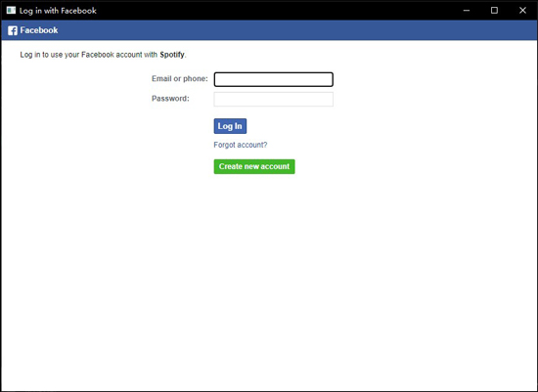This screenshot has width=538, height=392.
Task: Click the Facebook logo icon in header
Action: point(13,30)
